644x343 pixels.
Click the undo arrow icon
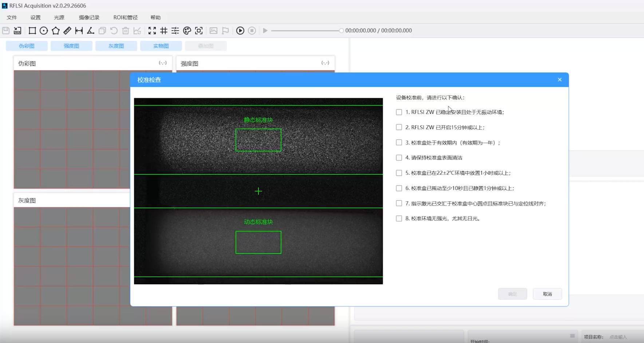(114, 31)
